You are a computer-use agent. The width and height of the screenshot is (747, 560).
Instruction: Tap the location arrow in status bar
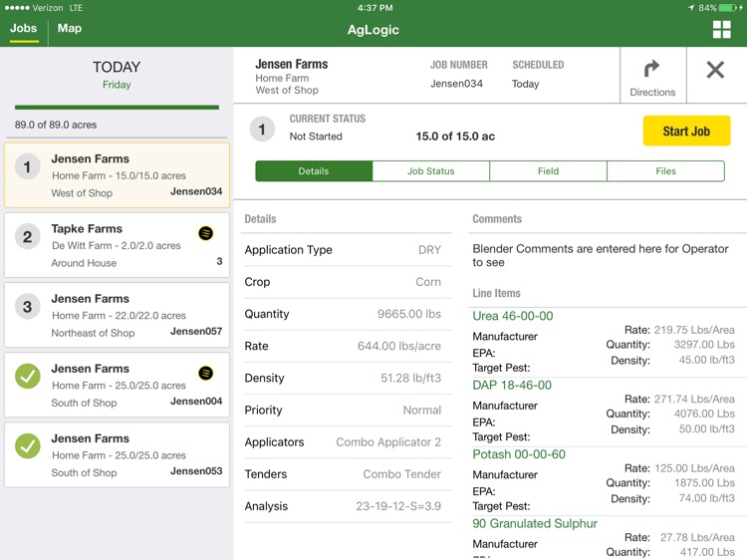[691, 8]
